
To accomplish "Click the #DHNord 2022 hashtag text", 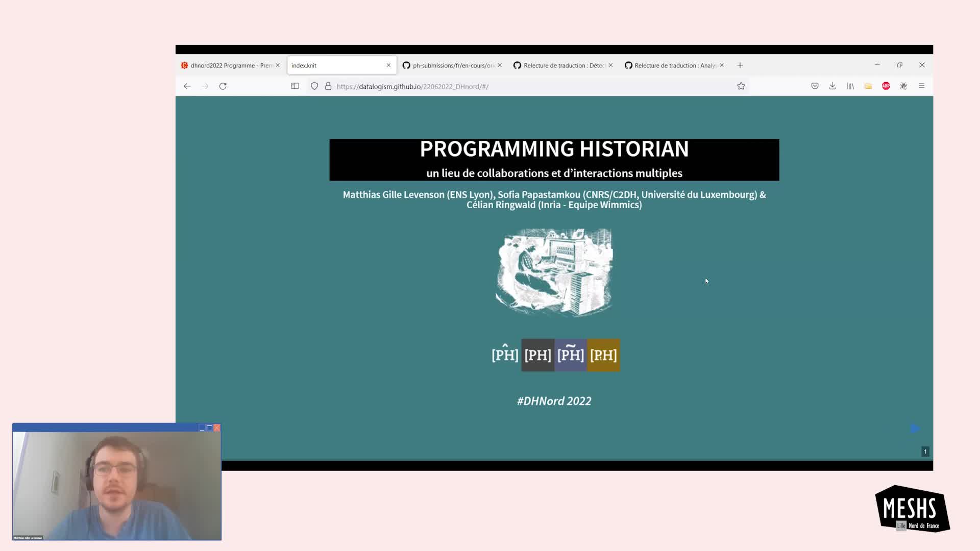I will [554, 401].
